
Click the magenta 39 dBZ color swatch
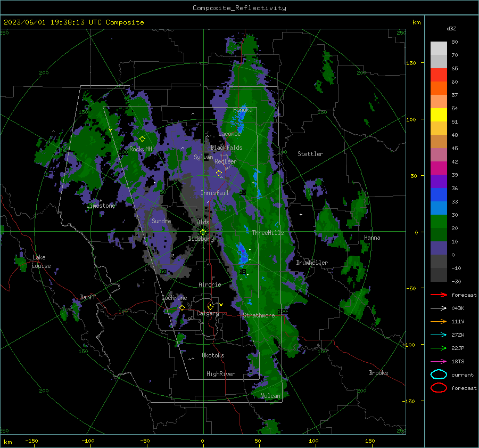[x=439, y=168]
